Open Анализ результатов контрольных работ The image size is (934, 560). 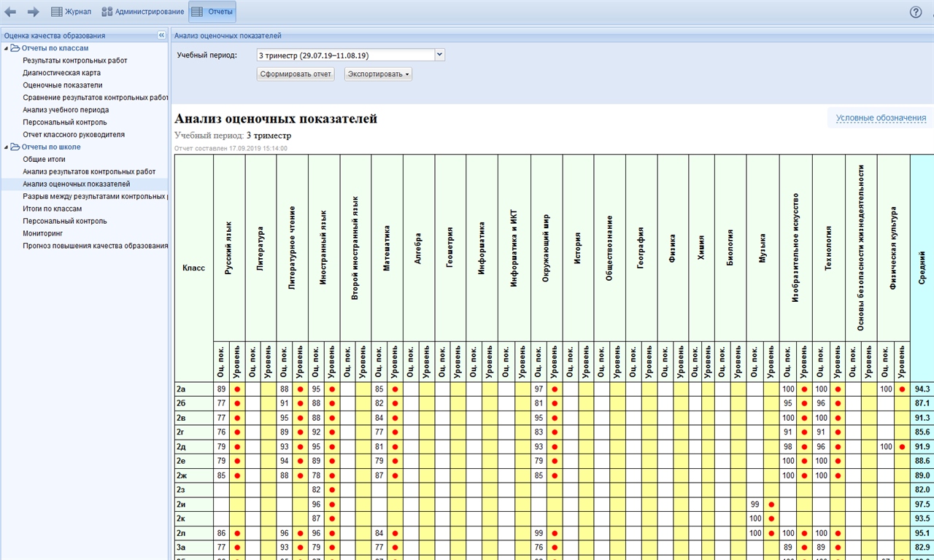[x=89, y=171]
